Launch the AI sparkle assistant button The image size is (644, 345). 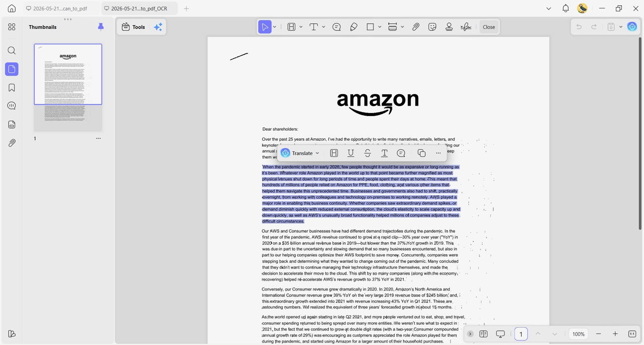pos(158,27)
